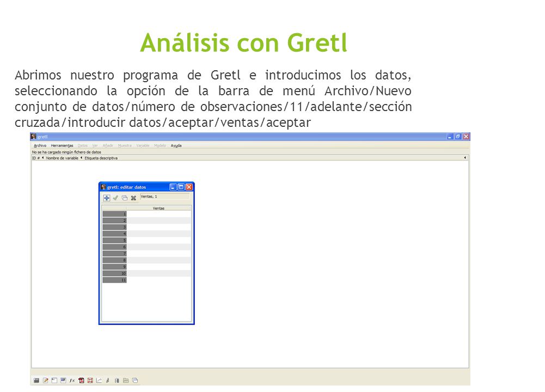Image resolution: width=545 pixels, height=392 pixels.
Task: Open the Ayuda menu
Action: [x=176, y=145]
